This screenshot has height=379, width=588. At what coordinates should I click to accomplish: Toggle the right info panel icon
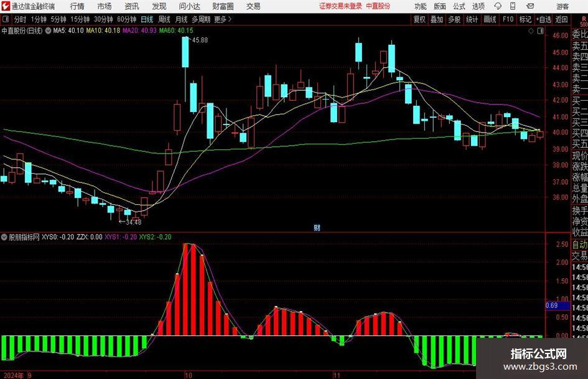pyautogui.click(x=540, y=31)
